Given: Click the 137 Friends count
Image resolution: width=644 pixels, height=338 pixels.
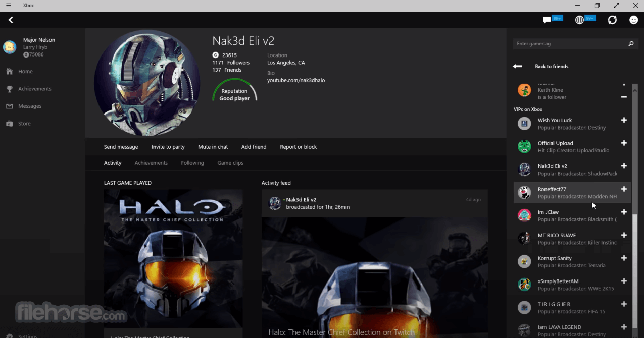Looking at the screenshot, I should tap(227, 70).
